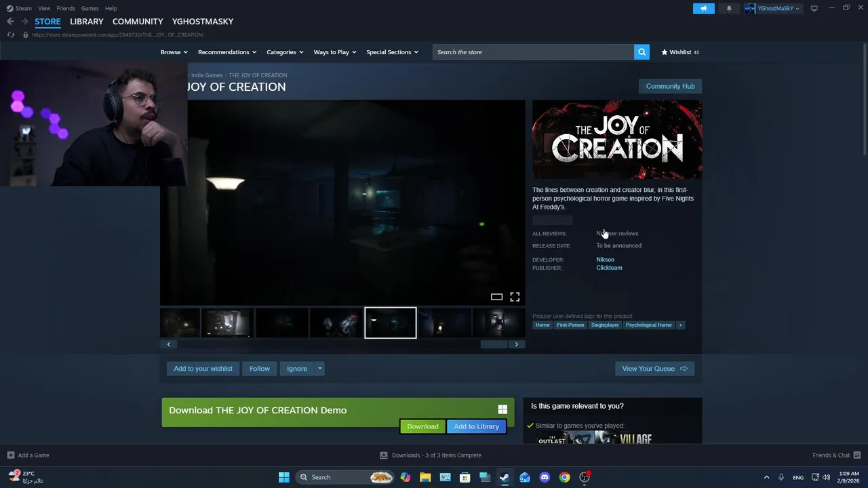Viewport: 868px width, 488px height.
Task: Expand the Ways to Play dropdown
Action: point(335,52)
